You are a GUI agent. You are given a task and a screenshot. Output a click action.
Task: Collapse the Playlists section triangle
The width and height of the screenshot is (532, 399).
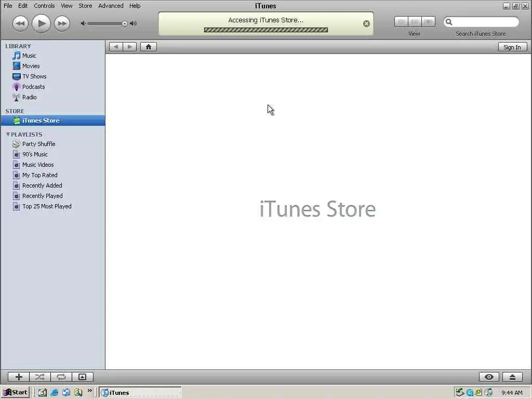point(8,135)
